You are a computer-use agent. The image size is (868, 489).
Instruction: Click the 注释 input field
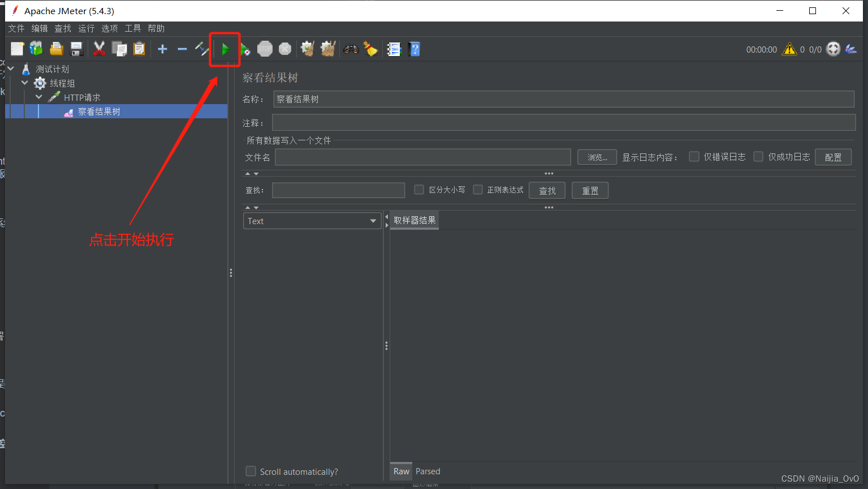click(x=564, y=122)
